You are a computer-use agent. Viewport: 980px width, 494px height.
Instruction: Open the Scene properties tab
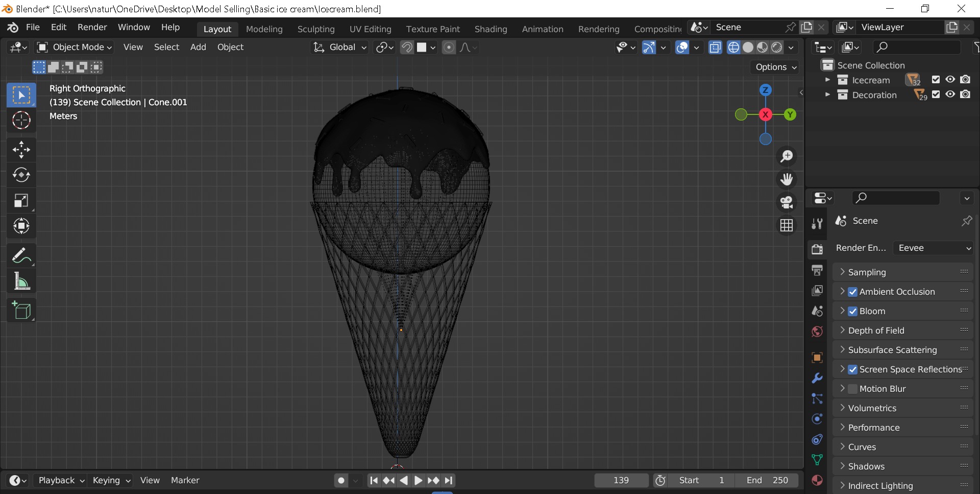817,311
